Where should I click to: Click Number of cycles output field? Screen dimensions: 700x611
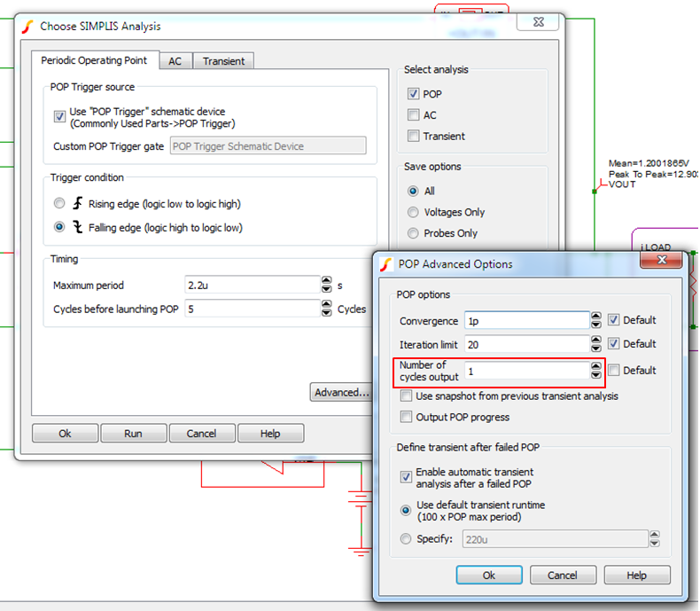click(x=527, y=371)
